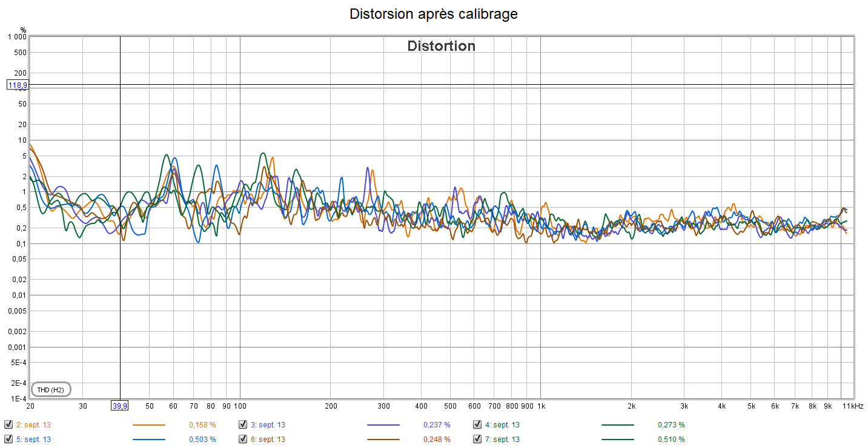Click the 'Distorsion après calibrage' title
The image size is (868, 448).
click(x=434, y=14)
